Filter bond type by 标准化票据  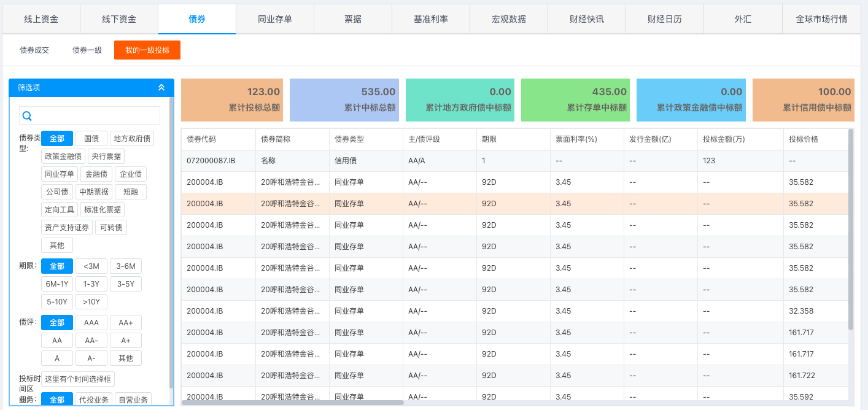[x=103, y=210]
